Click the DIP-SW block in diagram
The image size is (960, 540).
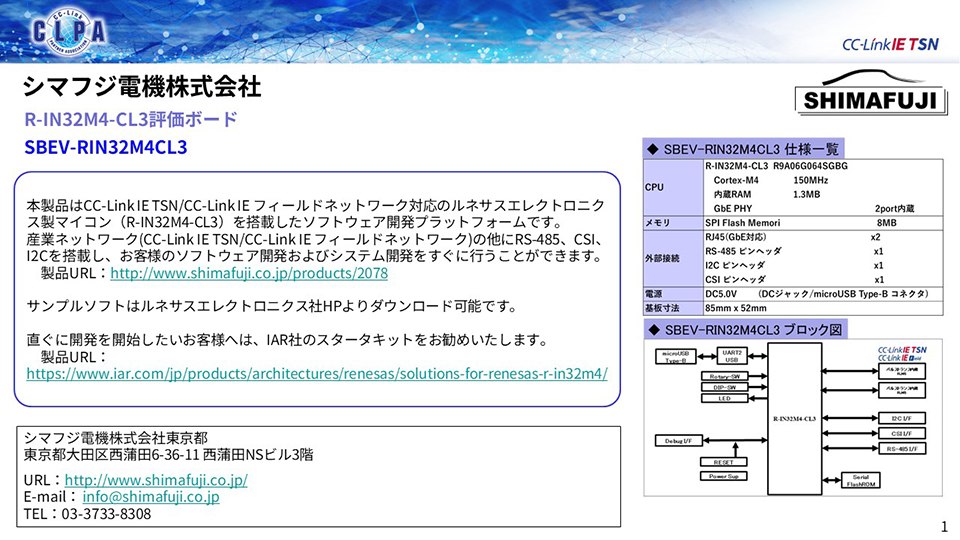[724, 387]
